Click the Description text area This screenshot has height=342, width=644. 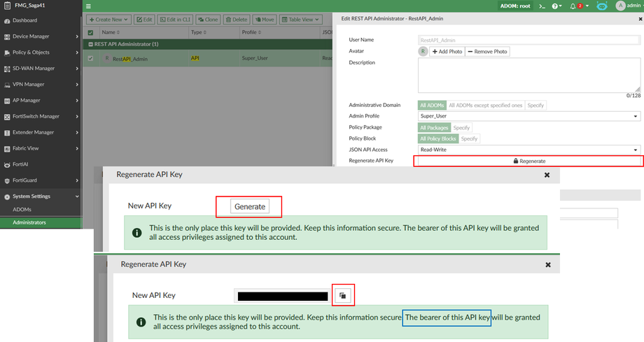click(529, 75)
